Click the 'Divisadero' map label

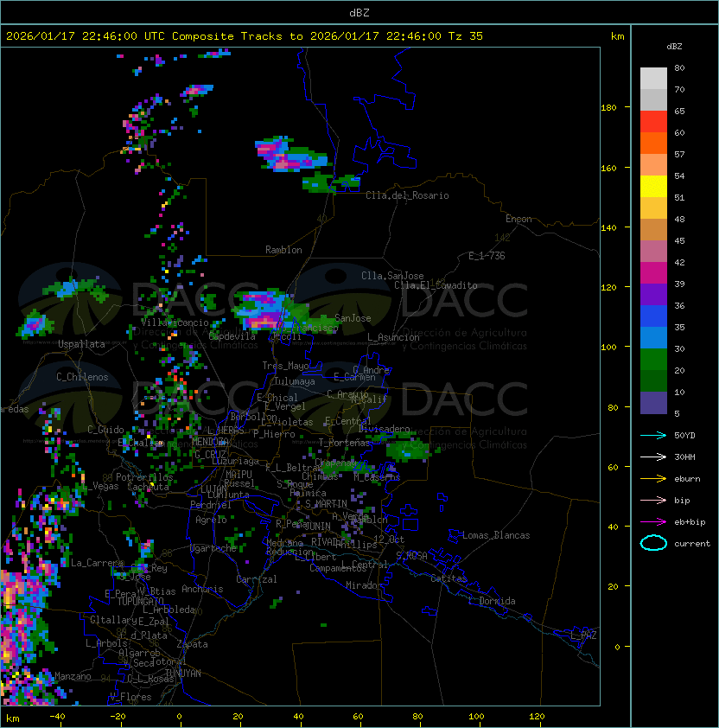click(x=385, y=429)
